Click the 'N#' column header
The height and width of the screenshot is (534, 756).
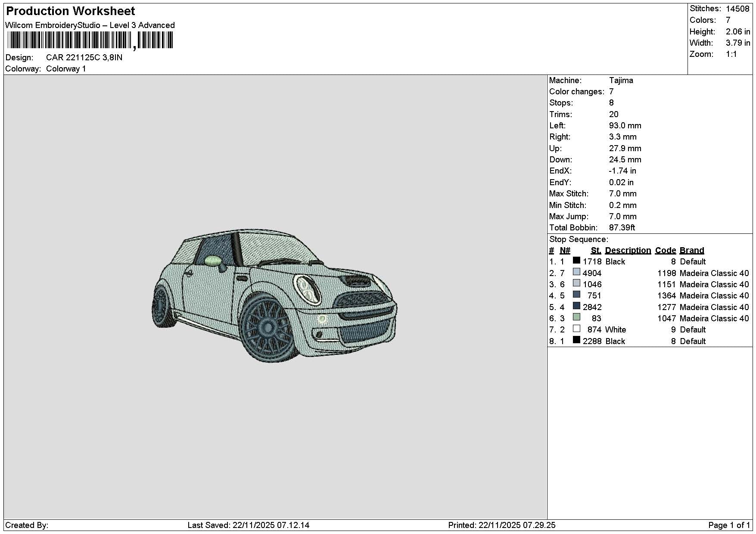[x=565, y=251]
